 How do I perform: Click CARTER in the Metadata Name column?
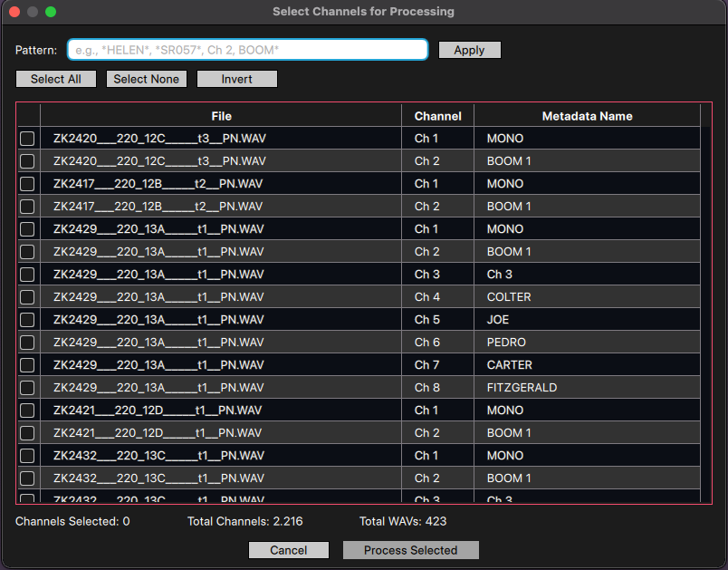pos(509,365)
